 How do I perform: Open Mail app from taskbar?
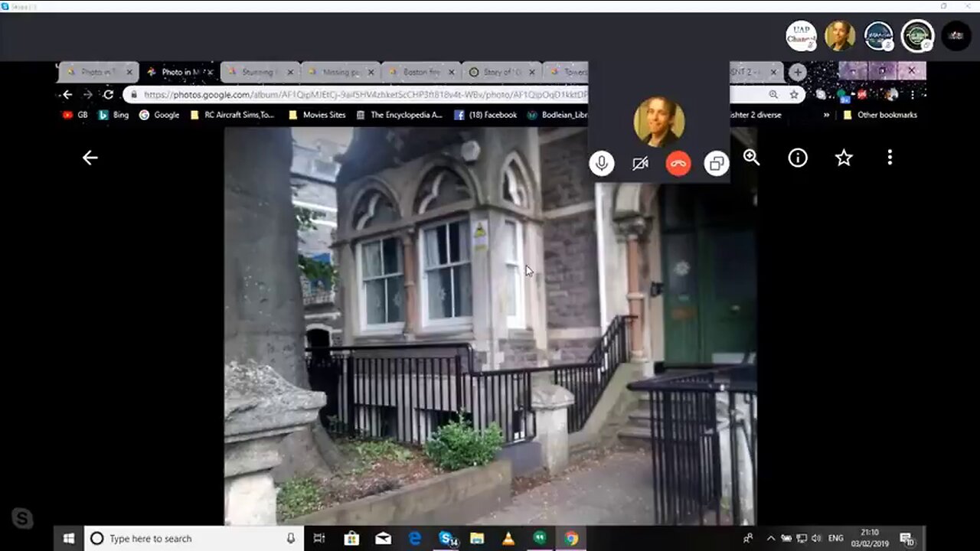[383, 539]
